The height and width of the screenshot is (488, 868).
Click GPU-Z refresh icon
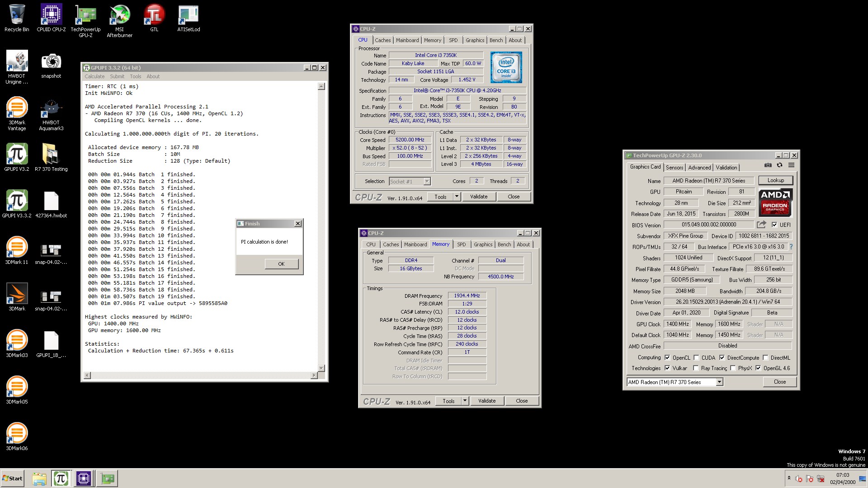click(x=779, y=165)
